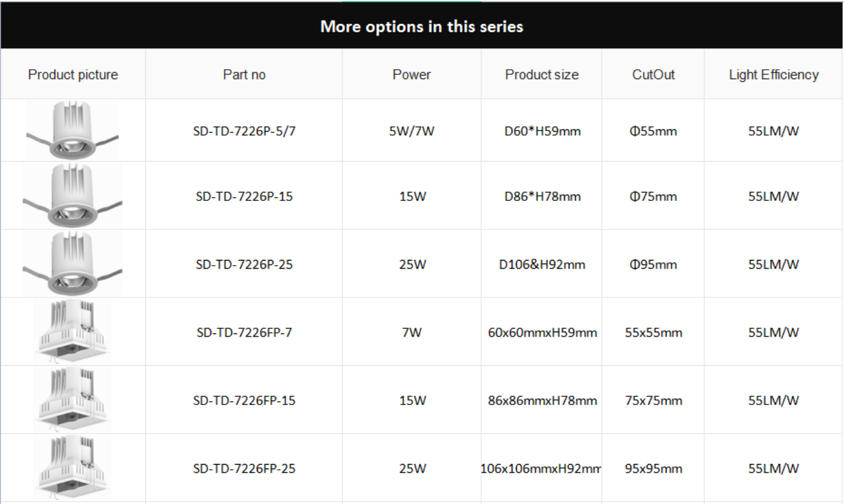
Task: Open part number SD-TD-7226P-5/7
Action: point(244,131)
